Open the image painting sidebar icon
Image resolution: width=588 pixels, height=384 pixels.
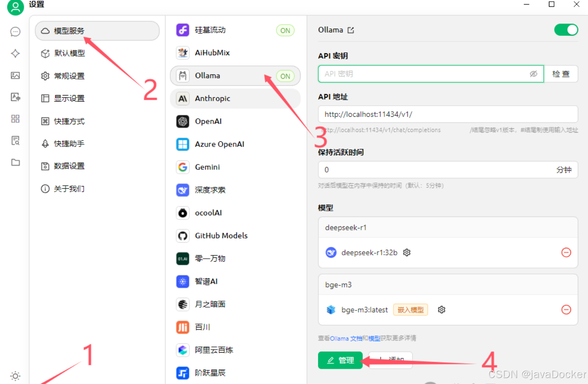pyautogui.click(x=15, y=76)
